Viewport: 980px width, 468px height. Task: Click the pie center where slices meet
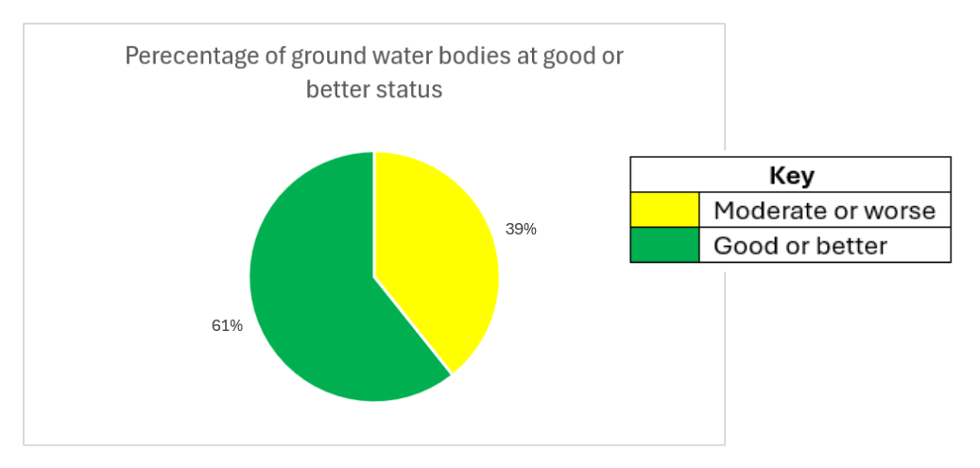pos(374,276)
